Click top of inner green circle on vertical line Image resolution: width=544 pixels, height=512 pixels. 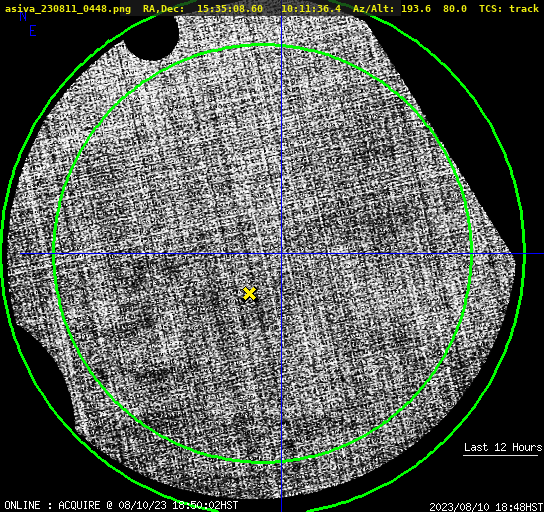281,46
